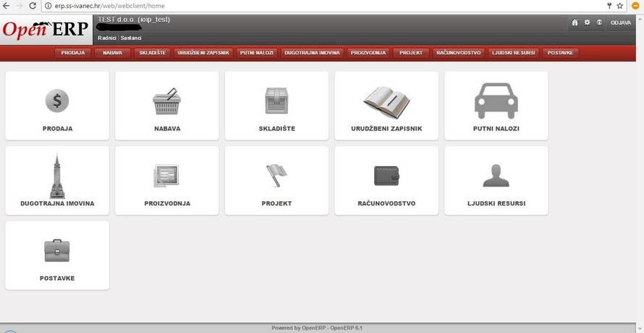Open Putni nalozi car icon

coord(496,101)
